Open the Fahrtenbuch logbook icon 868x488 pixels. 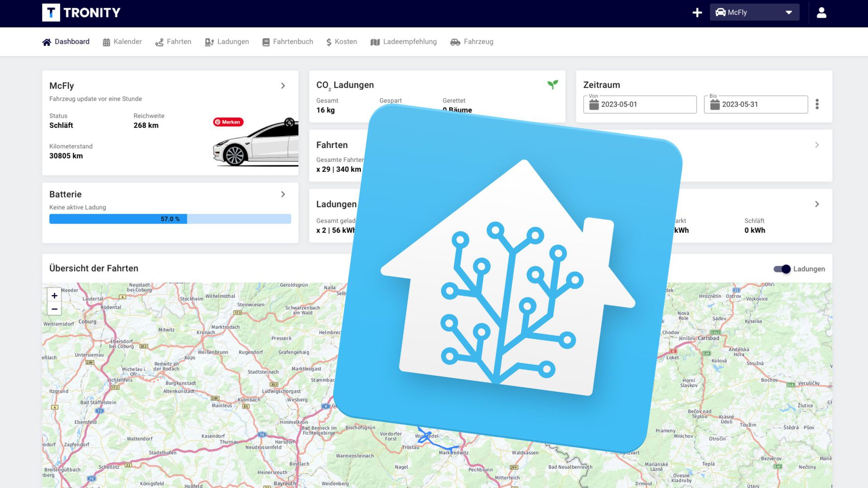tap(266, 42)
